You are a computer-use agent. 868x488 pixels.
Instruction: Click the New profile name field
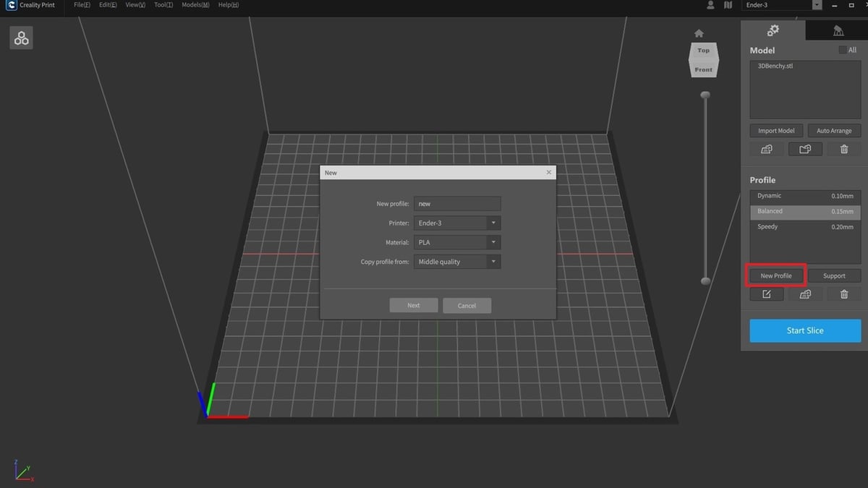pyautogui.click(x=457, y=204)
